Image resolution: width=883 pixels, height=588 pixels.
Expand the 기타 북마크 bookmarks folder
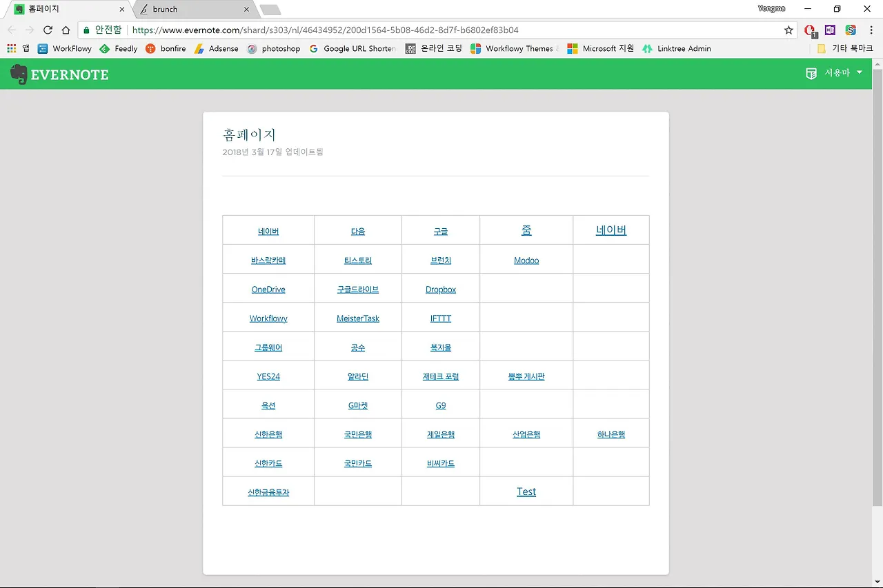coord(845,48)
